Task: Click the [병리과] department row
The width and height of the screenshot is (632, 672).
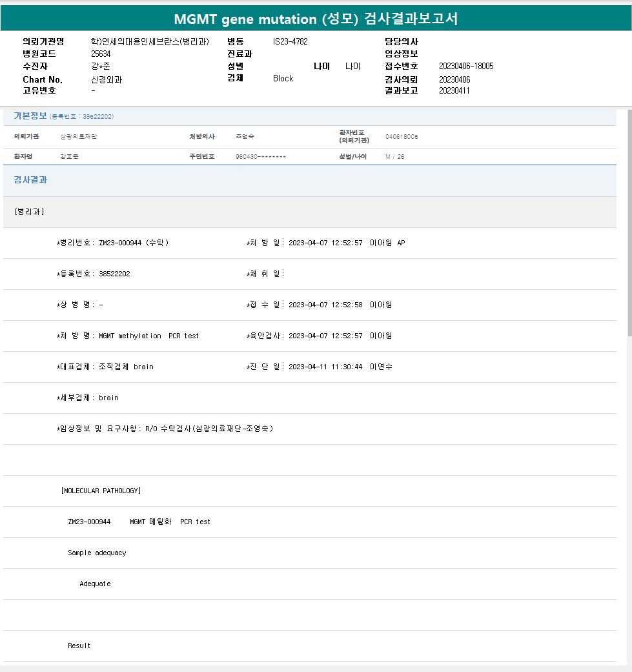Action: pos(29,212)
